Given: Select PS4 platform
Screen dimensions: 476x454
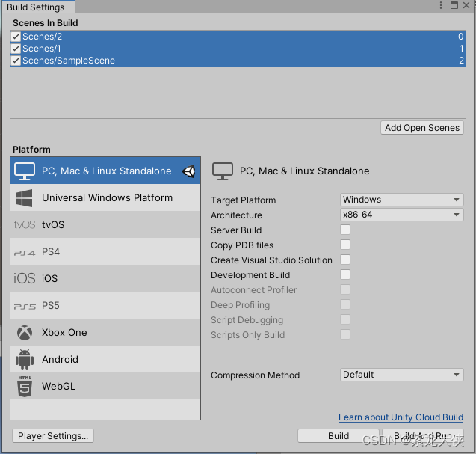Looking at the screenshot, I should point(105,251).
